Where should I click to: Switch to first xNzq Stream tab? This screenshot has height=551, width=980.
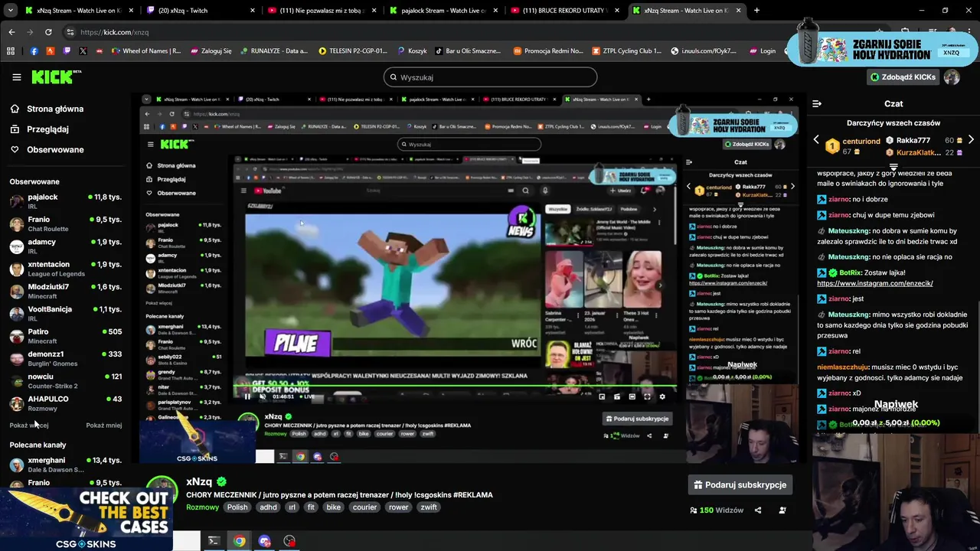[80, 11]
